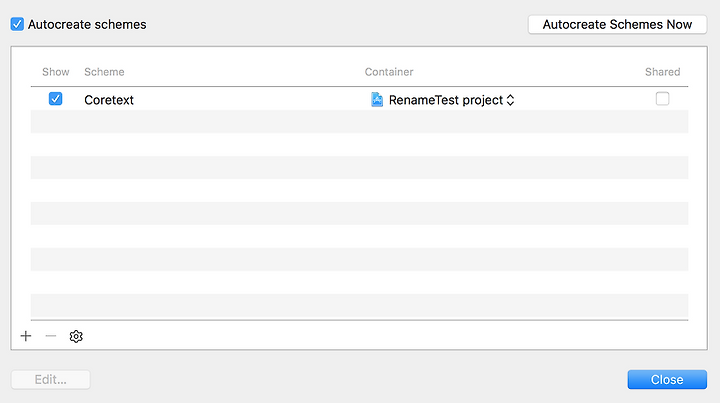Click the plus icon to add scheme
Screen dimensions: 720x403
pos(26,336)
